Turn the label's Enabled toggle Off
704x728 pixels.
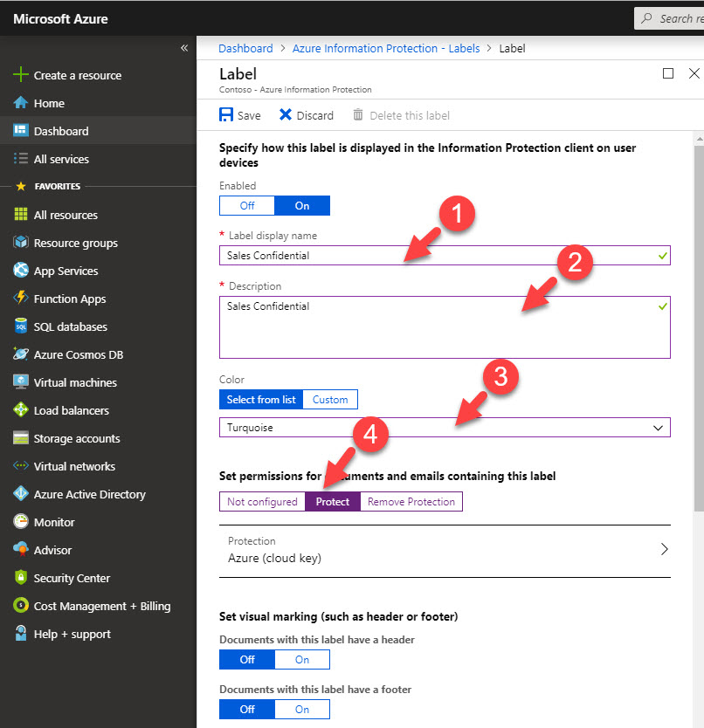coord(246,205)
